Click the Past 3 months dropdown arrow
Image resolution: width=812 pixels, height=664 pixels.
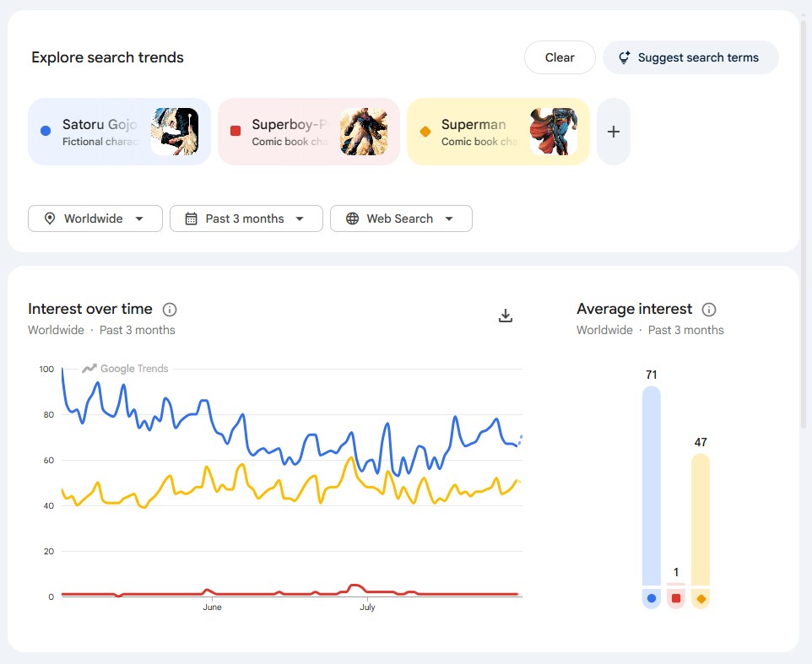coord(300,219)
